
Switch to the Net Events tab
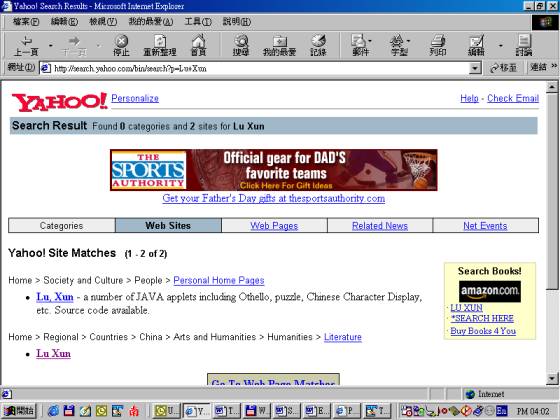[485, 226]
